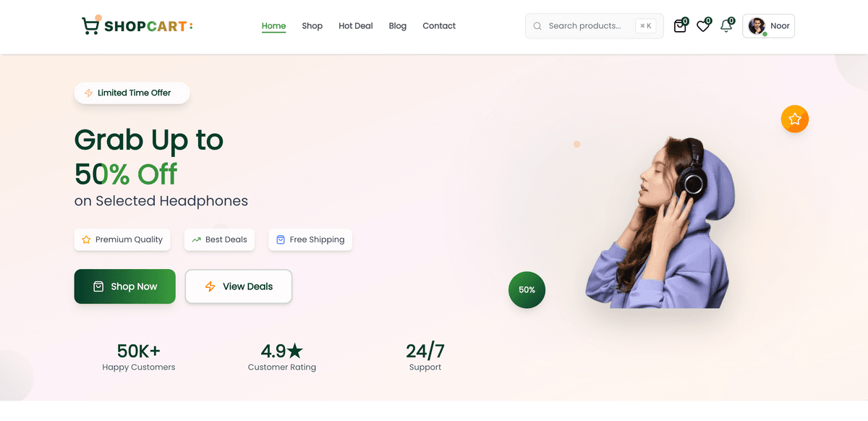Image resolution: width=868 pixels, height=421 pixels.
Task: Click the Premium Quality tag
Action: coord(122,239)
